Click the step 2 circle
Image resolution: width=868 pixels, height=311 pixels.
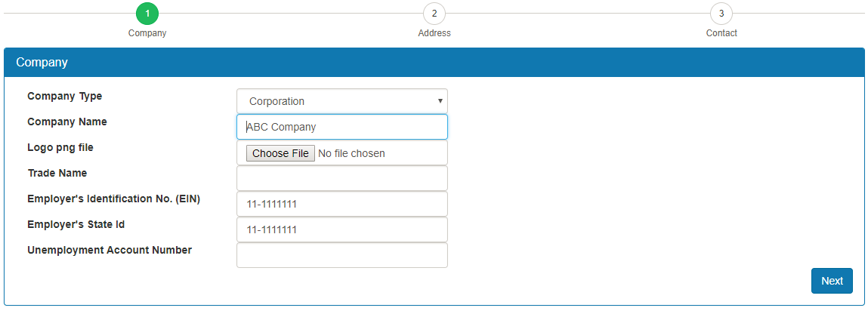(x=434, y=14)
